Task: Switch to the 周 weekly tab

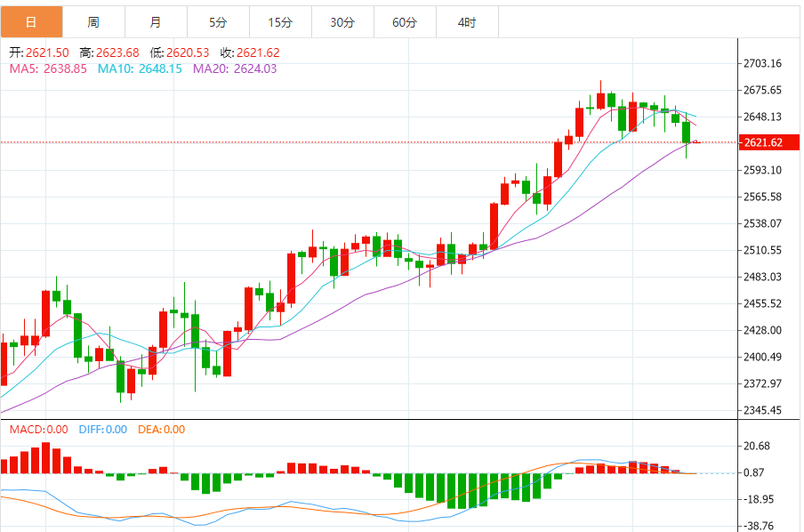Action: point(93,21)
